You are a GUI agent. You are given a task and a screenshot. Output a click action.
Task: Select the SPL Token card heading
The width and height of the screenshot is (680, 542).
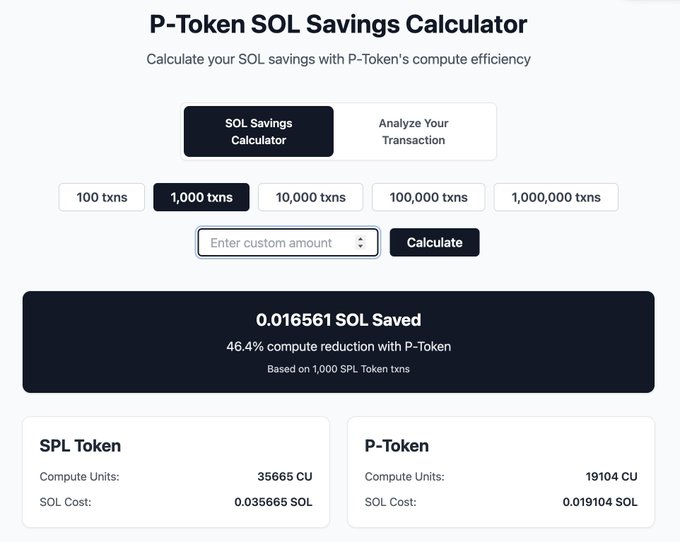point(80,446)
